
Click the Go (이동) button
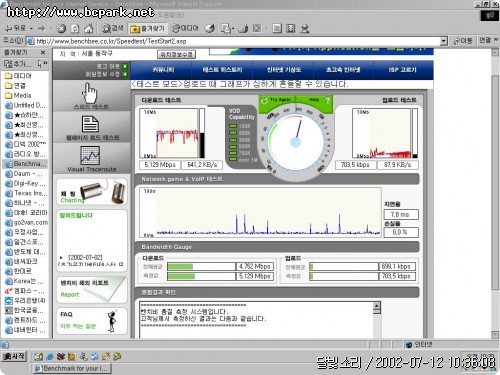coord(463,41)
